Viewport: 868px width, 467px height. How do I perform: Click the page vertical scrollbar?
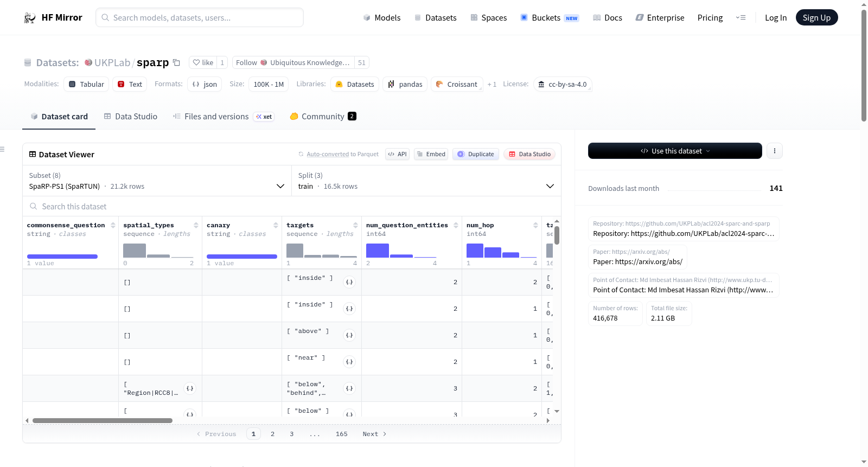pyautogui.click(x=864, y=65)
